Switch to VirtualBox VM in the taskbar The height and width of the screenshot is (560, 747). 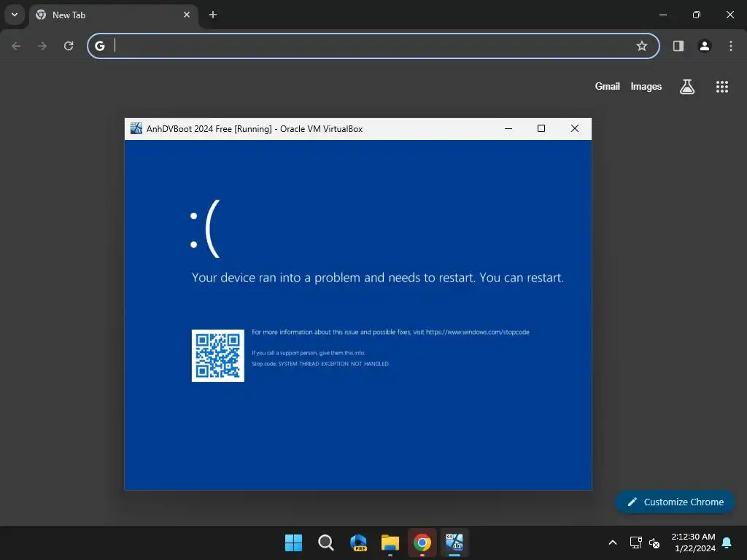pyautogui.click(x=454, y=542)
